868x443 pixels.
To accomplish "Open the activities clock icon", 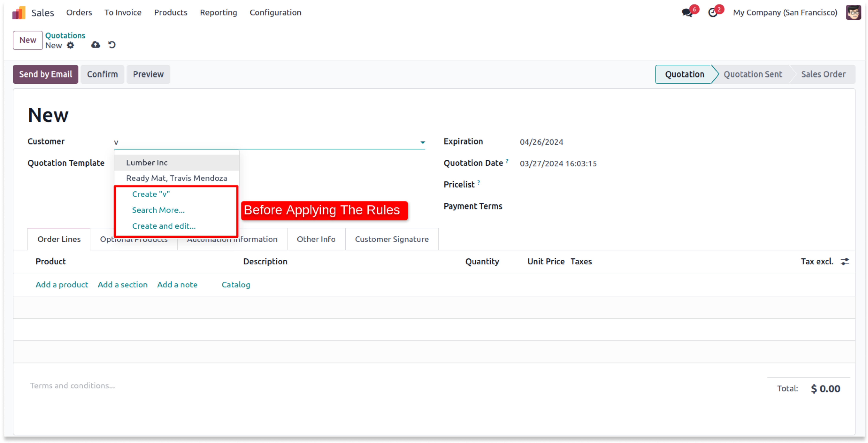I will click(x=713, y=13).
